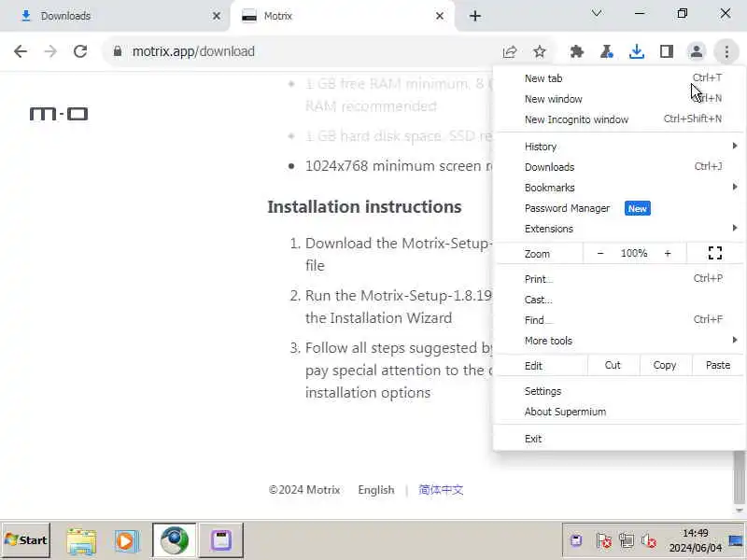Close the Downloads tab

[217, 16]
